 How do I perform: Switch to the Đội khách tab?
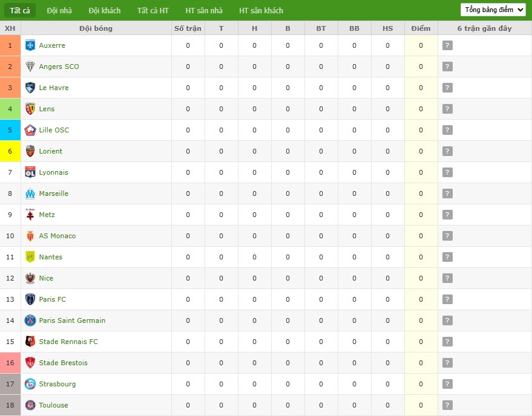click(104, 10)
